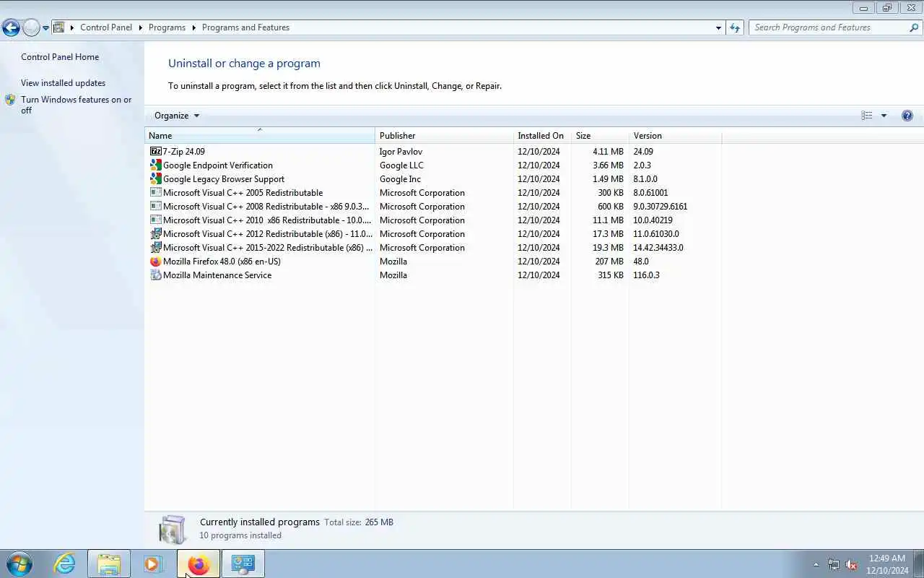The image size is (924, 578).
Task: Switch to Firefox in the taskbar
Action: pos(198,564)
